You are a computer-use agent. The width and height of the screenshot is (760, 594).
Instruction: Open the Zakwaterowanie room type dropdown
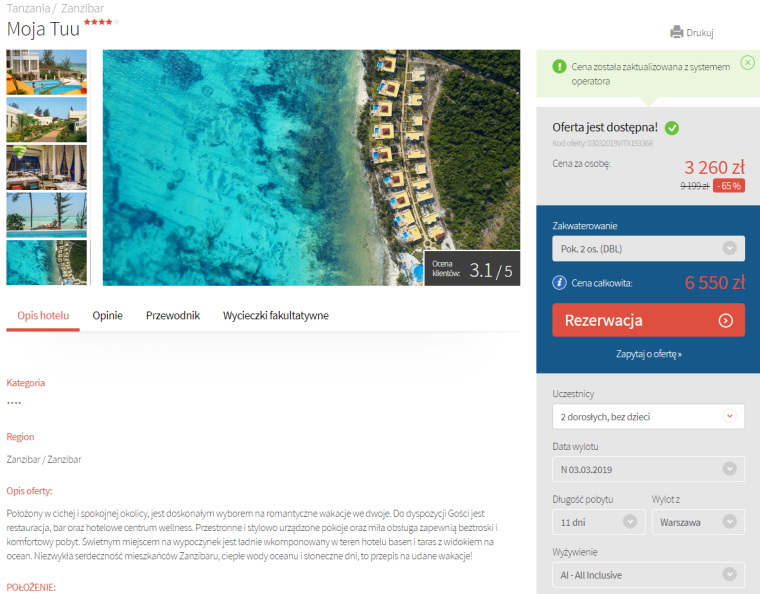[x=648, y=249]
